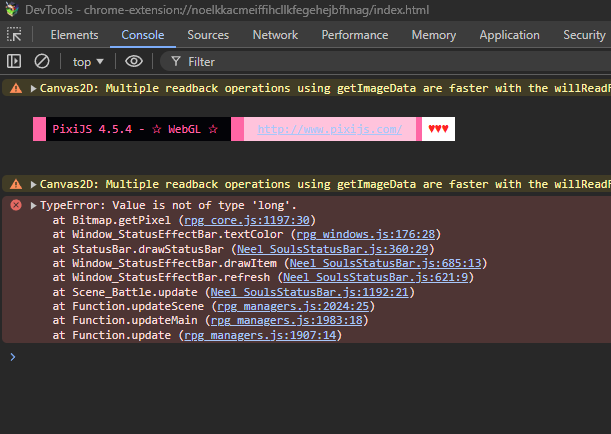
Task: Switch to the Memory tab
Action: tap(434, 35)
